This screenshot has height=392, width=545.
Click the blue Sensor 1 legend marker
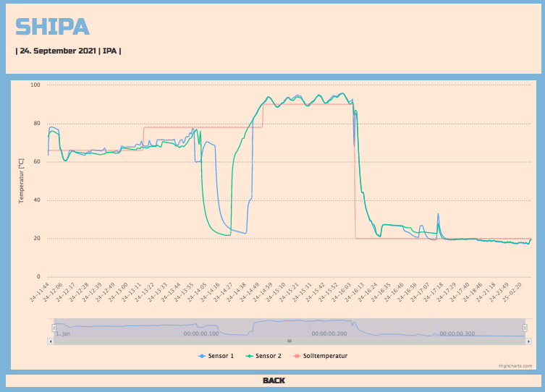click(x=201, y=356)
